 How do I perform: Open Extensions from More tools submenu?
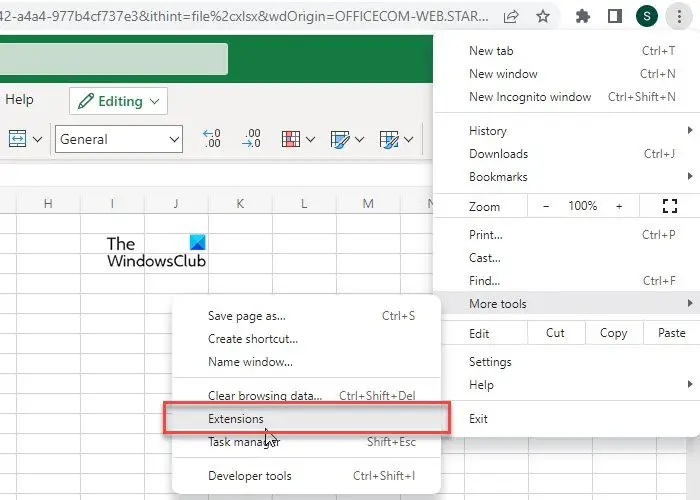click(307, 419)
